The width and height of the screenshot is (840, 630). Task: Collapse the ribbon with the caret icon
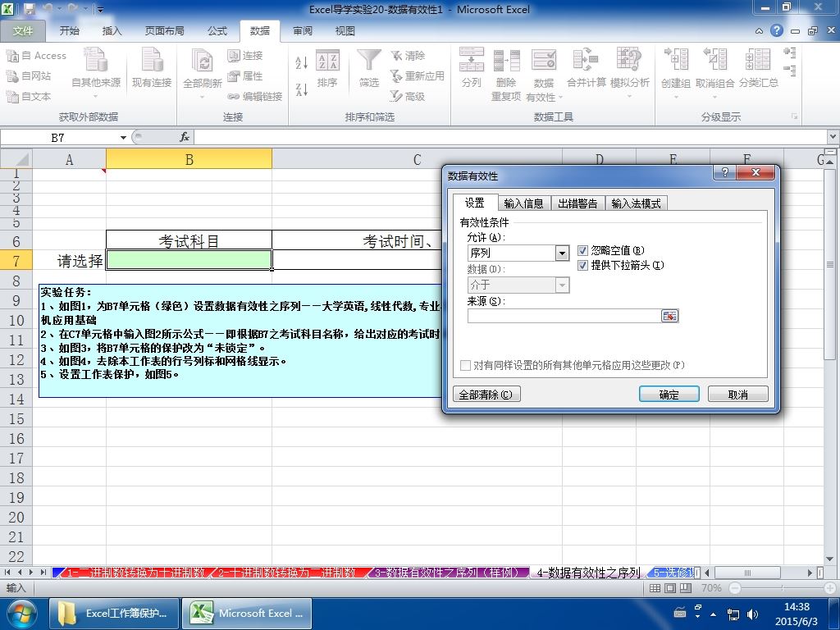coord(759,31)
